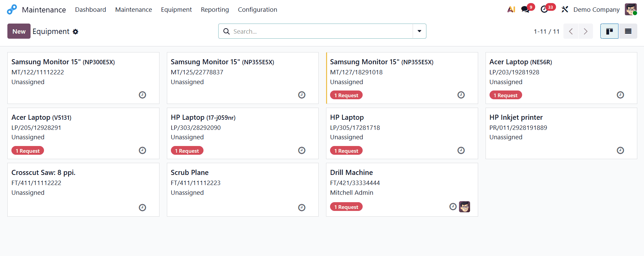The image size is (644, 256).
Task: Open Drill Machine card title
Action: tap(352, 173)
